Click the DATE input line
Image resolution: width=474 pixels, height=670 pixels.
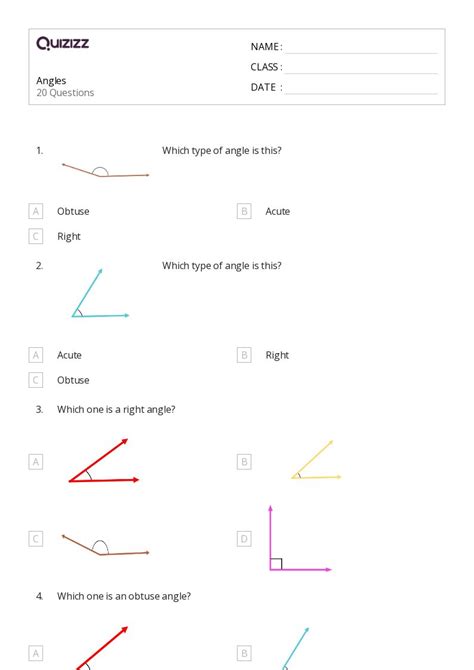click(x=361, y=88)
